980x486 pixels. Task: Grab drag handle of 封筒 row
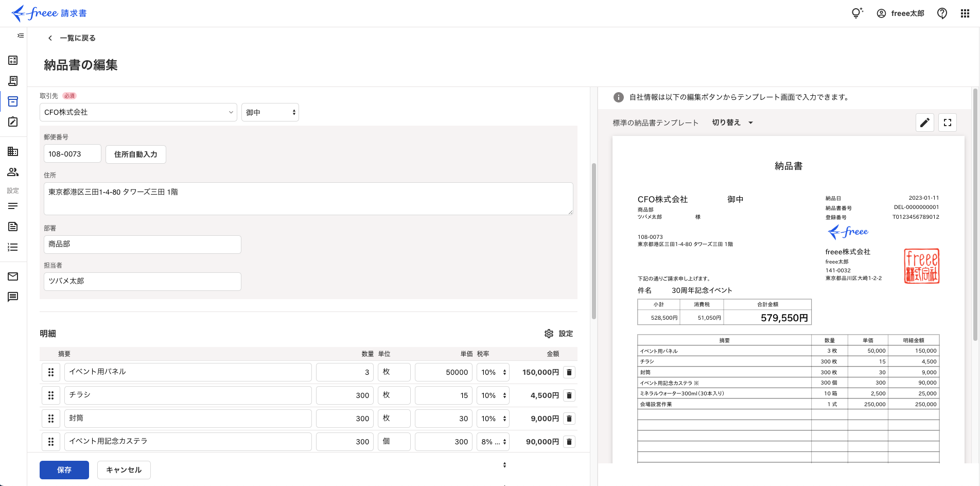(x=51, y=419)
